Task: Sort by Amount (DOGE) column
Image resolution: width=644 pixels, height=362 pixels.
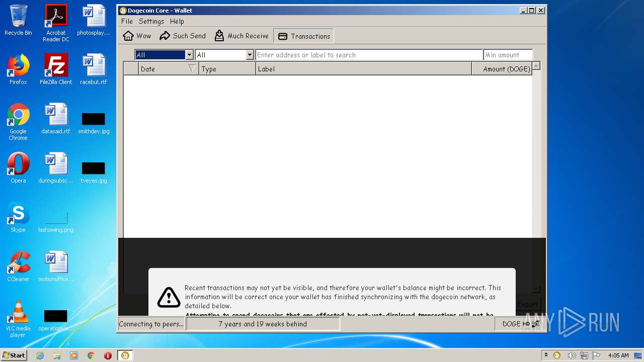Action: pos(502,69)
